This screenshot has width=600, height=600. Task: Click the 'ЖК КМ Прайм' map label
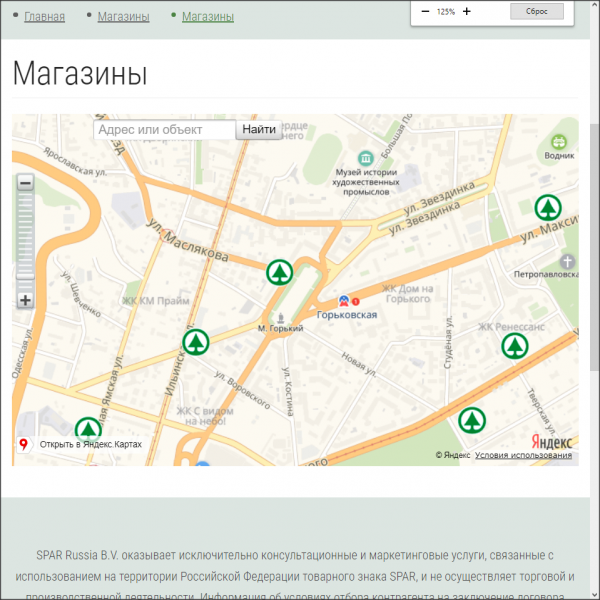pyautogui.click(x=155, y=301)
